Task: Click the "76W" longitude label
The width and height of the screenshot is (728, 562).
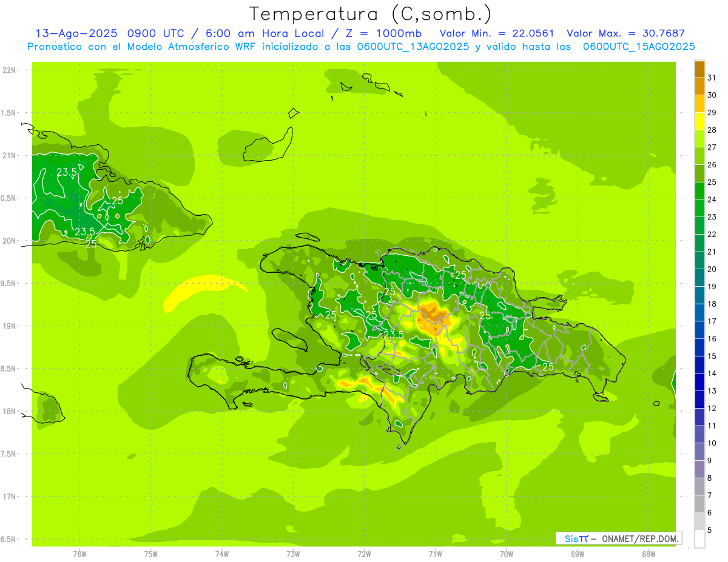Action: tap(79, 554)
